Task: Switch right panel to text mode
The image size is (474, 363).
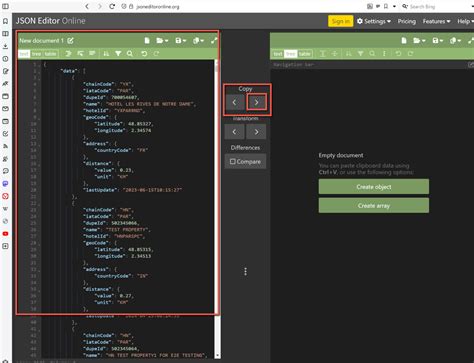Action: (278, 54)
